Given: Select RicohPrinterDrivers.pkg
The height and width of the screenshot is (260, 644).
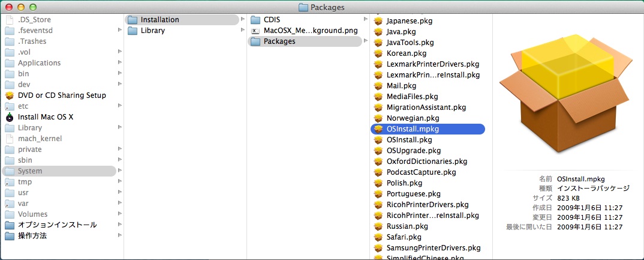Looking at the screenshot, I should coord(427,205).
